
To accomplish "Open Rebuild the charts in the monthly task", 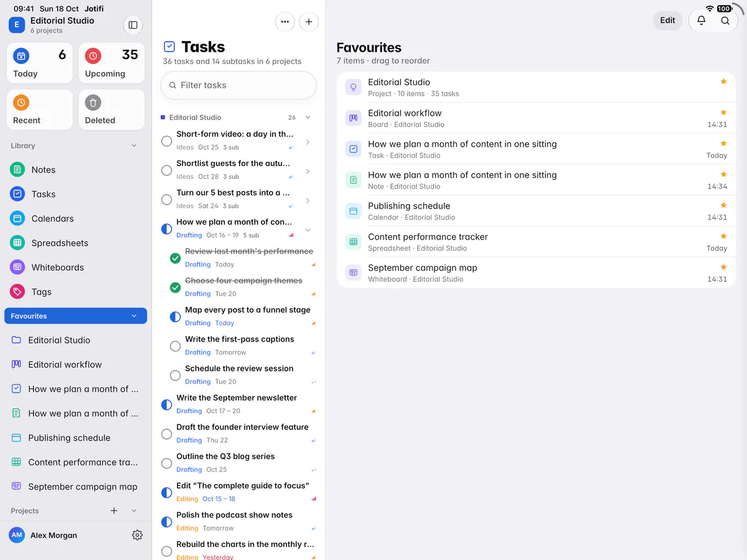I will click(238, 549).
